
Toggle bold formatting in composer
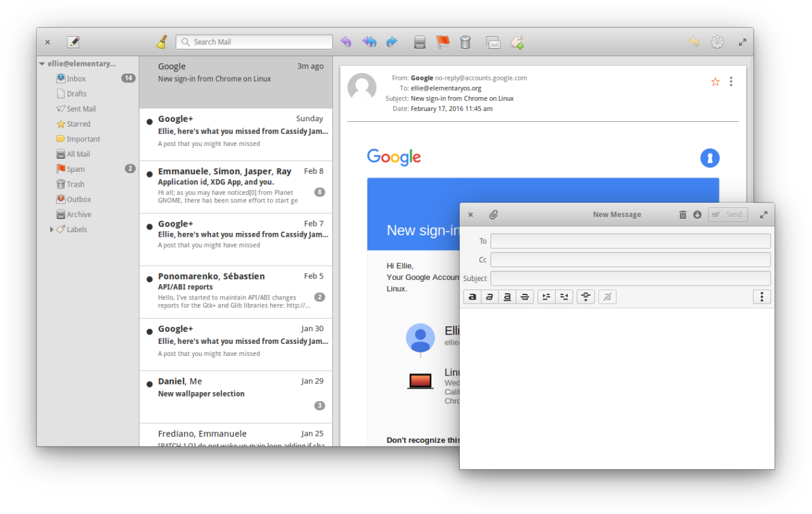pos(472,296)
